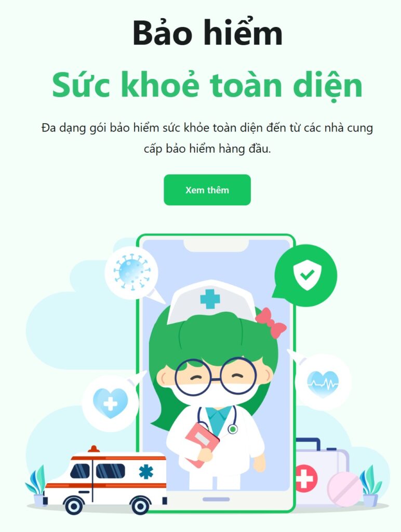Click the stethoscope on the nurse

point(217,420)
